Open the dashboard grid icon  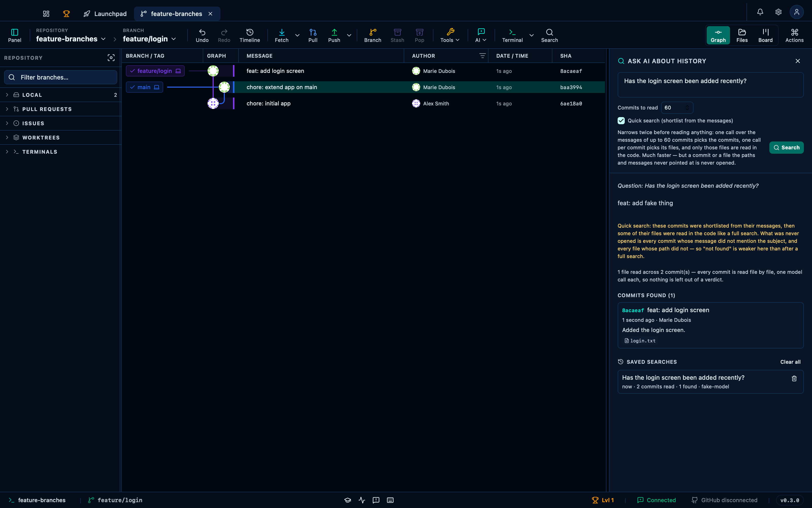coord(46,14)
